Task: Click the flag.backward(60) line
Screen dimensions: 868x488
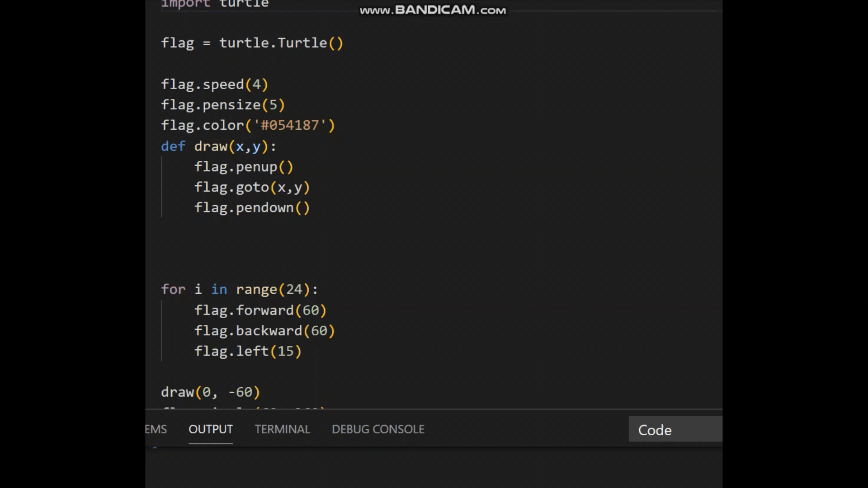Action: [x=264, y=331]
